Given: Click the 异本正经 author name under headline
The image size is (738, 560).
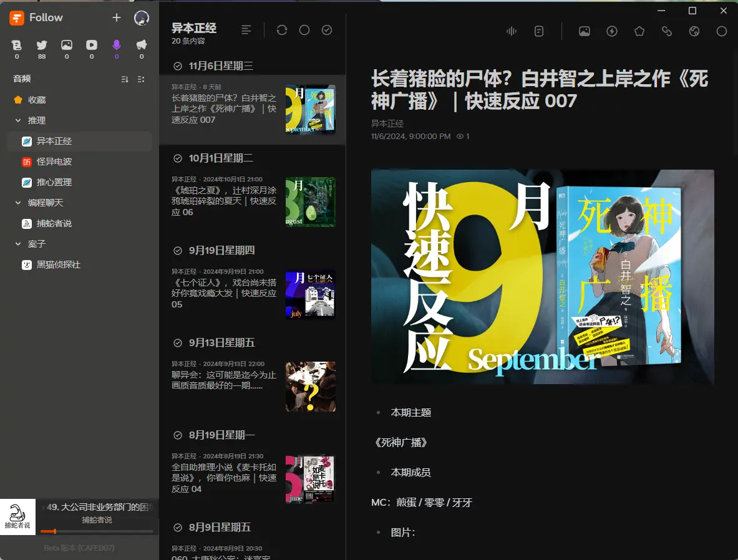Looking at the screenshot, I should [387, 123].
